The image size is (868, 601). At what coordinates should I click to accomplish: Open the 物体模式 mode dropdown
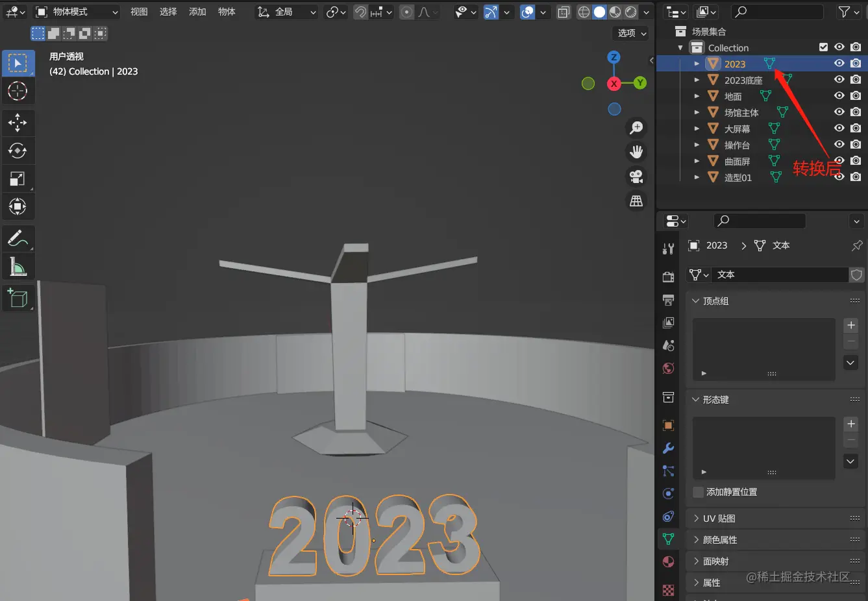77,12
